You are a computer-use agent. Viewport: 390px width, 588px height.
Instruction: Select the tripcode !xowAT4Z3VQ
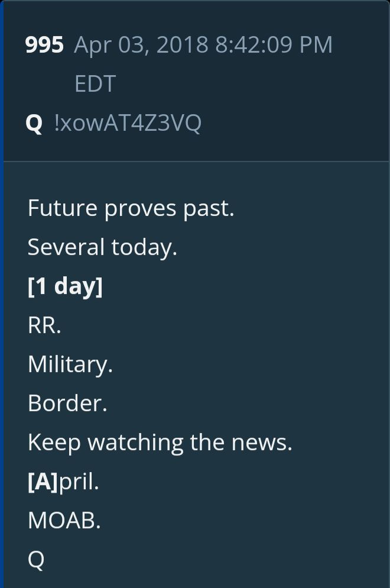[x=128, y=122]
